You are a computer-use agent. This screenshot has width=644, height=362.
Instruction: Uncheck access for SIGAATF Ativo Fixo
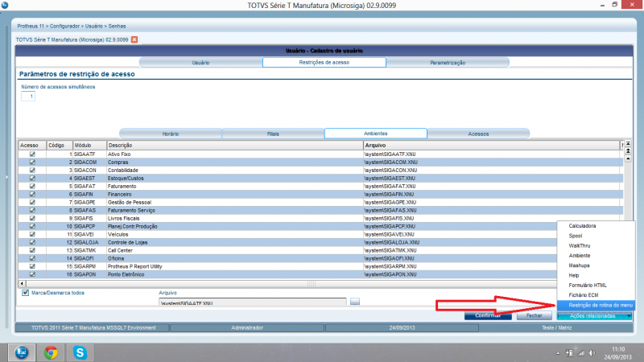point(32,154)
